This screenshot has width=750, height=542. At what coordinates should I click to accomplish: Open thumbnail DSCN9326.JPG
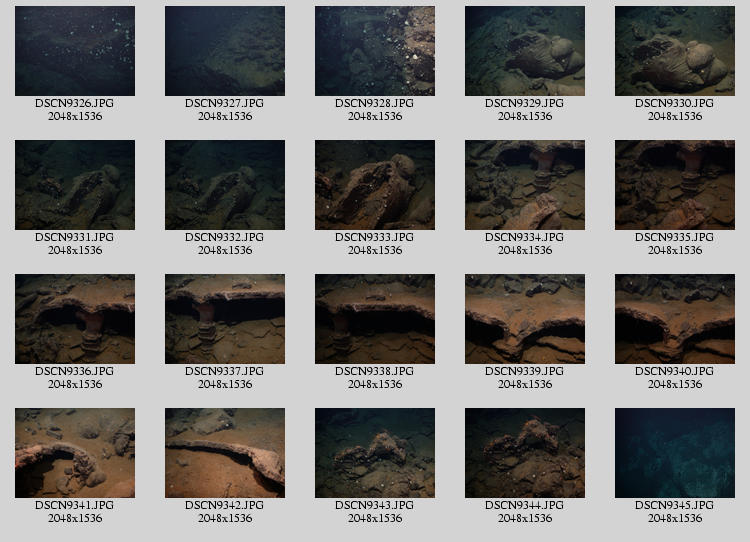(x=75, y=51)
